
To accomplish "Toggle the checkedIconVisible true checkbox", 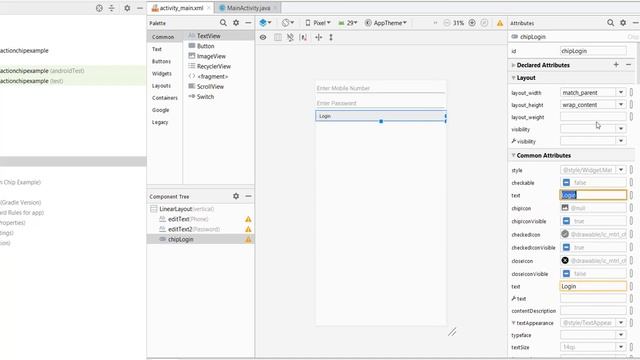I will coord(566,247).
